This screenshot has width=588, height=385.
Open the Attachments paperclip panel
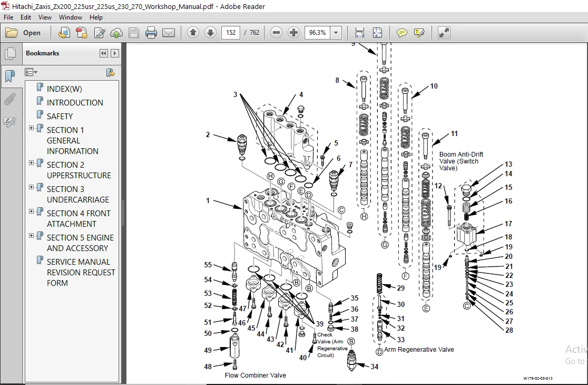coord(10,100)
